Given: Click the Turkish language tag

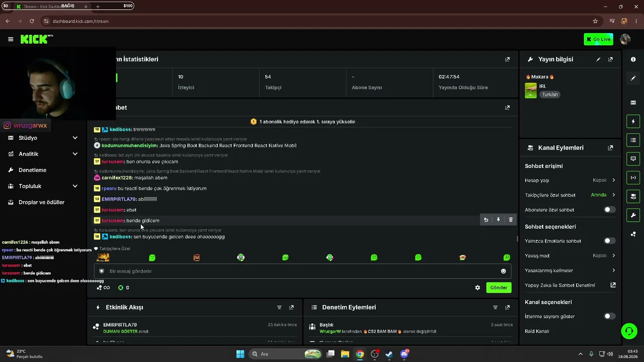Looking at the screenshot, I should click(550, 95).
